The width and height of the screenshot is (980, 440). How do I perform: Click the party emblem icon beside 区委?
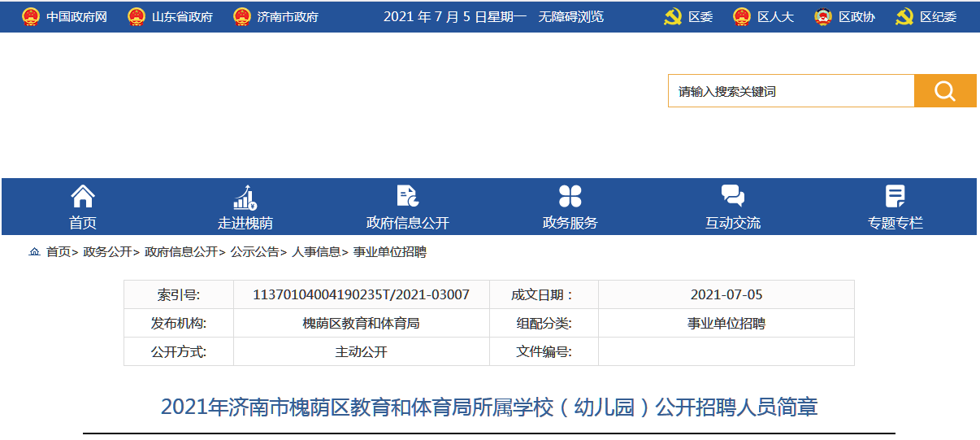[x=673, y=16]
